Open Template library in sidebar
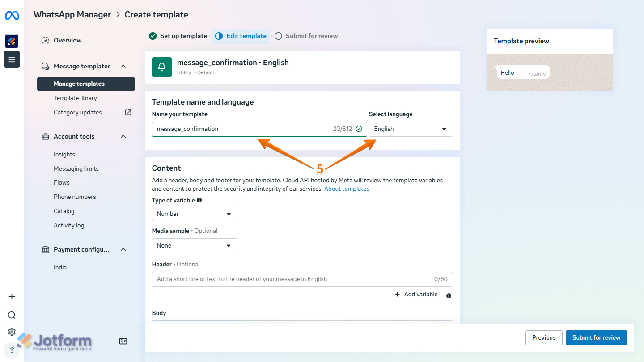Image resolution: width=644 pixels, height=362 pixels. pyautogui.click(x=75, y=98)
